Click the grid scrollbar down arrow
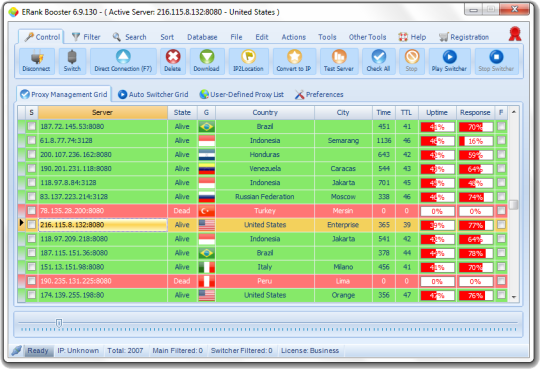The width and height of the screenshot is (540, 369). click(513, 297)
